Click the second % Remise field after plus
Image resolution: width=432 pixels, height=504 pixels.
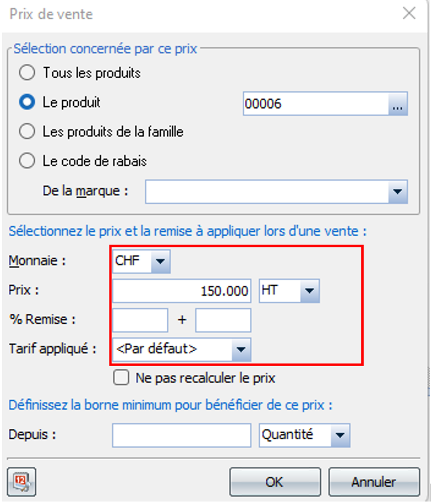click(x=223, y=320)
